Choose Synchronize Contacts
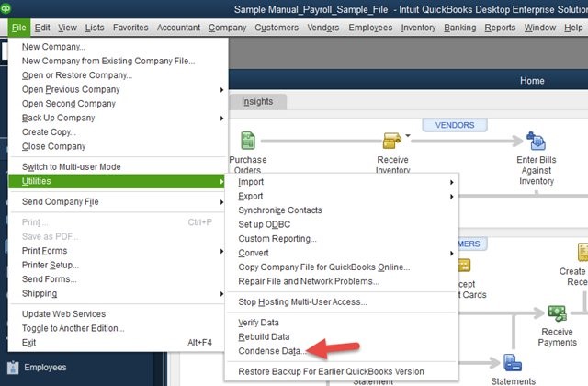The image size is (588, 386). pos(280,210)
